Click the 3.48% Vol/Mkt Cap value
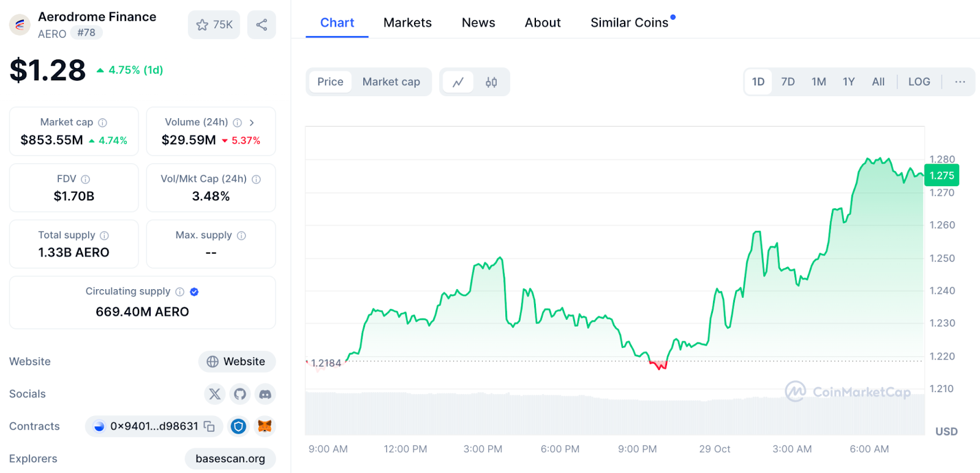The image size is (980, 473). tap(211, 196)
